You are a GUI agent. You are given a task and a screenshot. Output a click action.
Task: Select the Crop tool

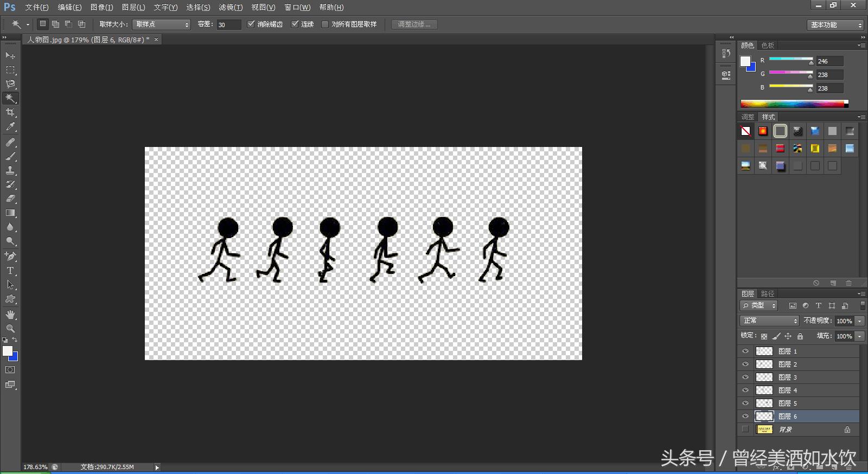[x=10, y=112]
